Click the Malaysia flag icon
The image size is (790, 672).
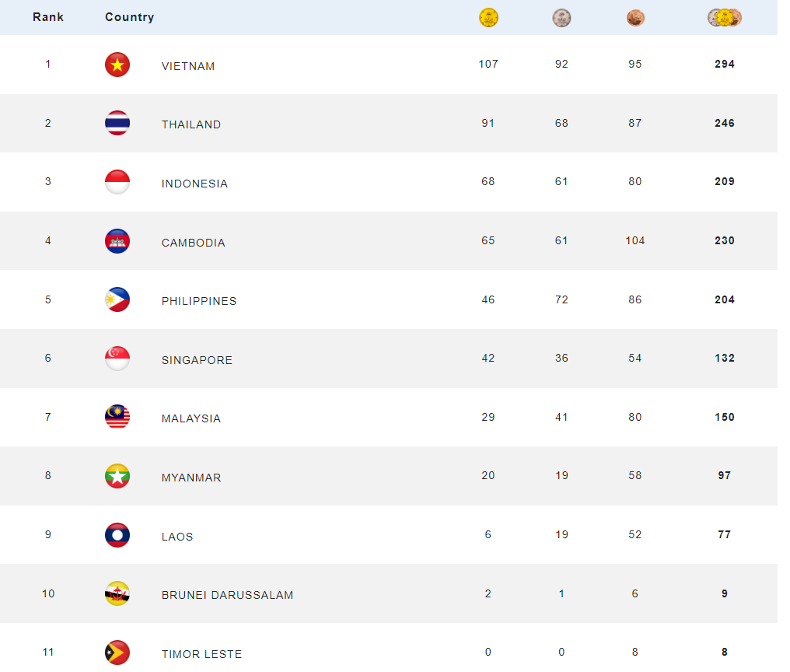pyautogui.click(x=117, y=417)
